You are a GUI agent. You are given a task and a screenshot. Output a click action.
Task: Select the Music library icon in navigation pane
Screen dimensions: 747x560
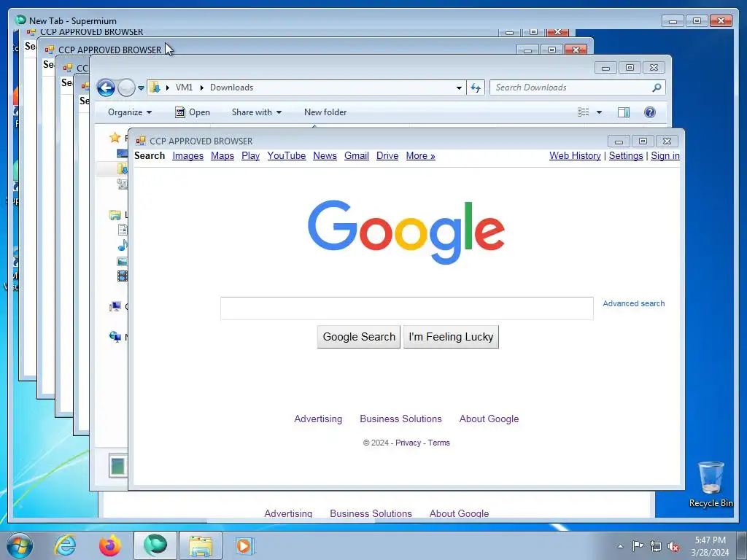point(123,245)
